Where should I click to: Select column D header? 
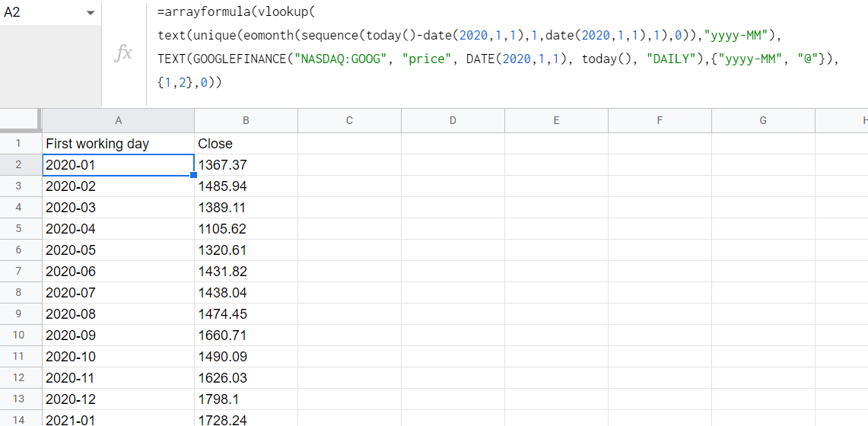(x=453, y=121)
